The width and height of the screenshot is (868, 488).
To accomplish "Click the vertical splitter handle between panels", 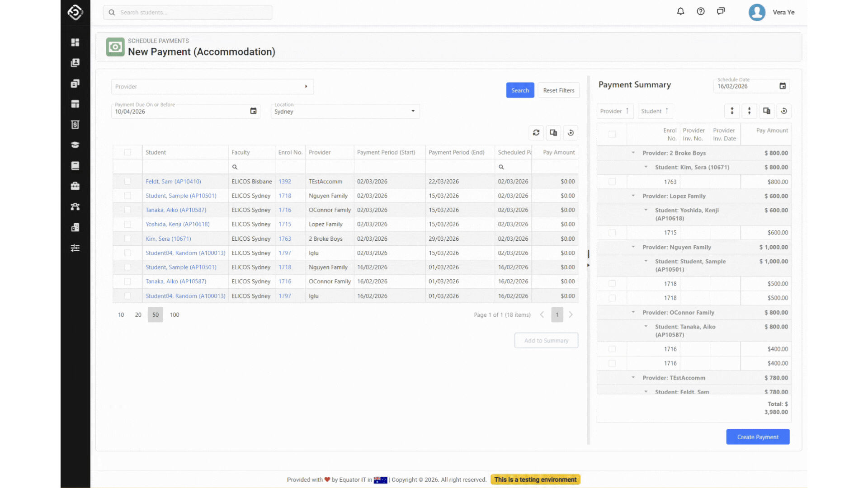I will [x=588, y=254].
